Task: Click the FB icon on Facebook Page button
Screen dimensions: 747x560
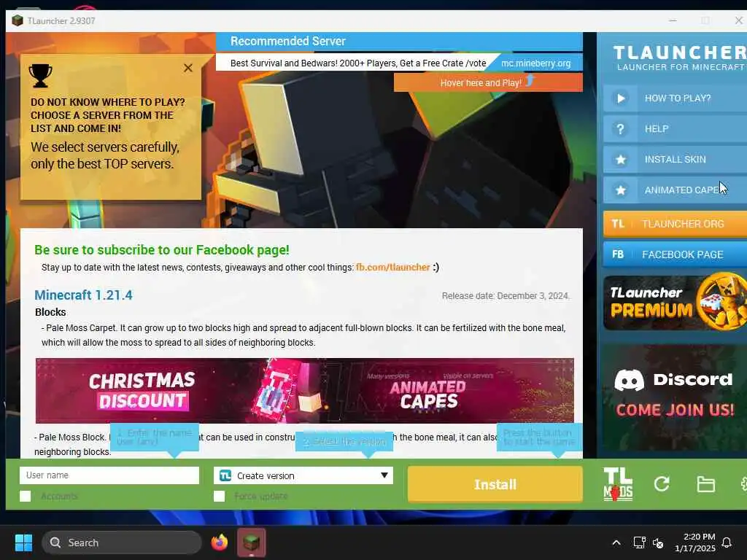Action: pos(618,254)
